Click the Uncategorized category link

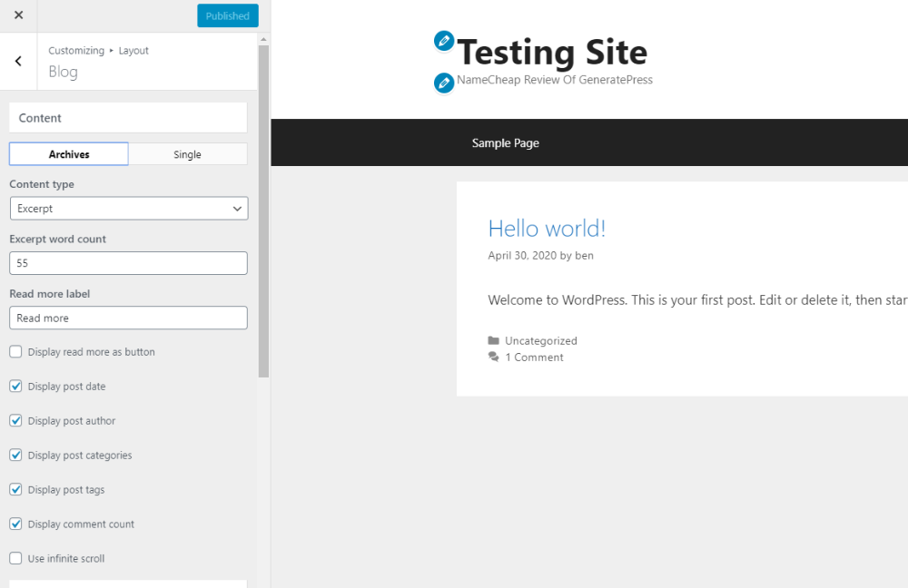pyautogui.click(x=541, y=341)
